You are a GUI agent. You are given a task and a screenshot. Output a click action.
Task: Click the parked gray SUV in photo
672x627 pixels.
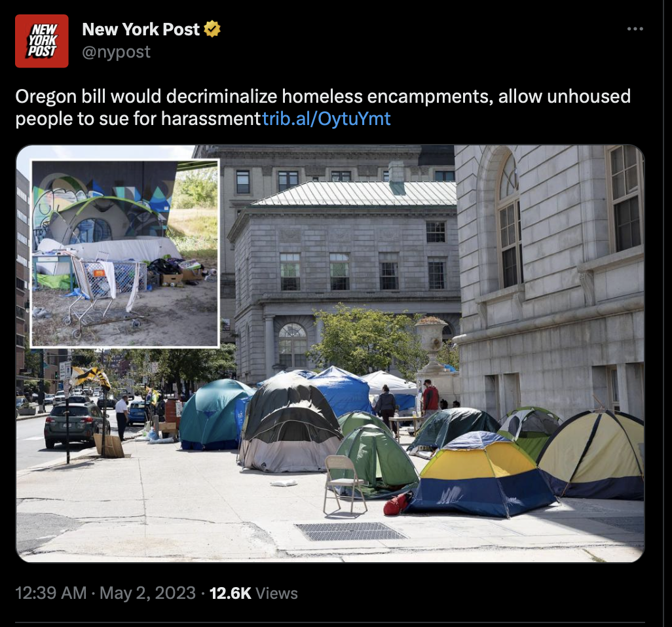coord(76,424)
